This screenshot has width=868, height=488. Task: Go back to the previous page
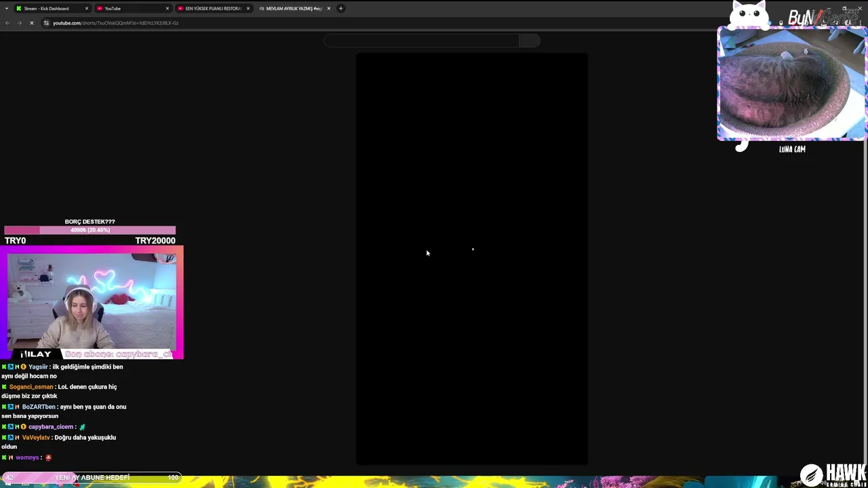(x=7, y=23)
